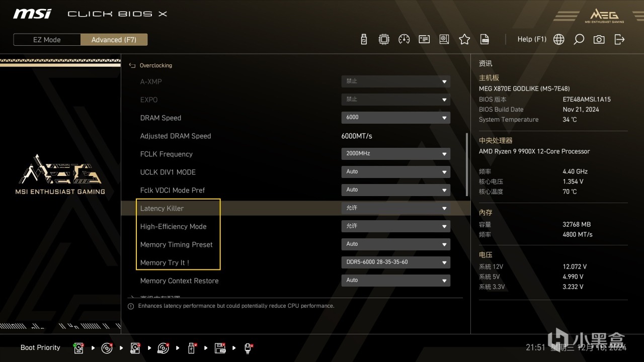The width and height of the screenshot is (644, 362).
Task: Click the core temperature value 70 ℃
Action: coord(570,192)
